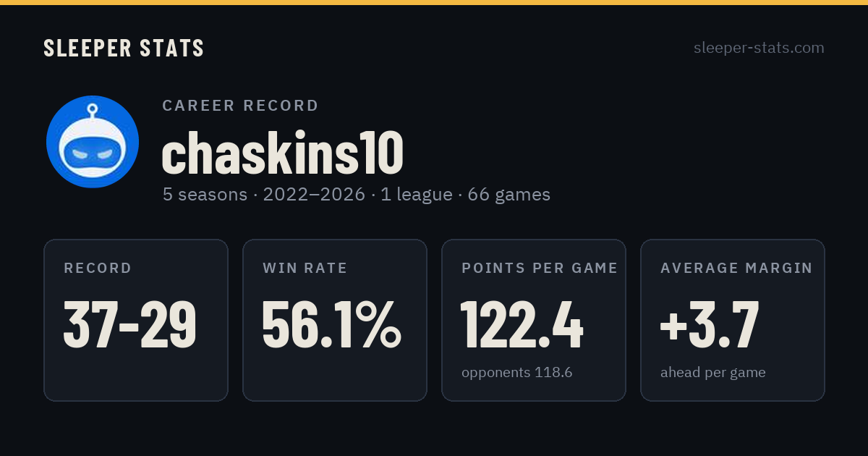The image size is (868, 456).
Task: Click the 37-29 record value
Action: [x=130, y=324]
